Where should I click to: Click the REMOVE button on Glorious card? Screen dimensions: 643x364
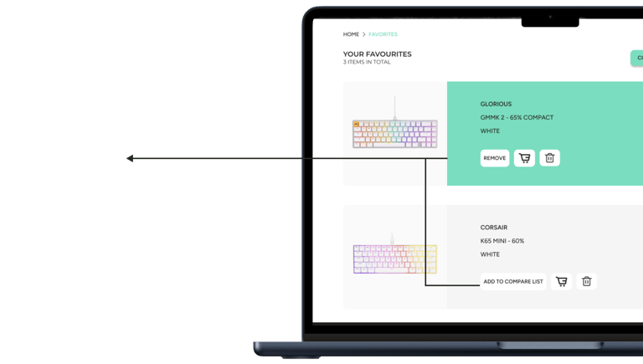click(x=495, y=158)
